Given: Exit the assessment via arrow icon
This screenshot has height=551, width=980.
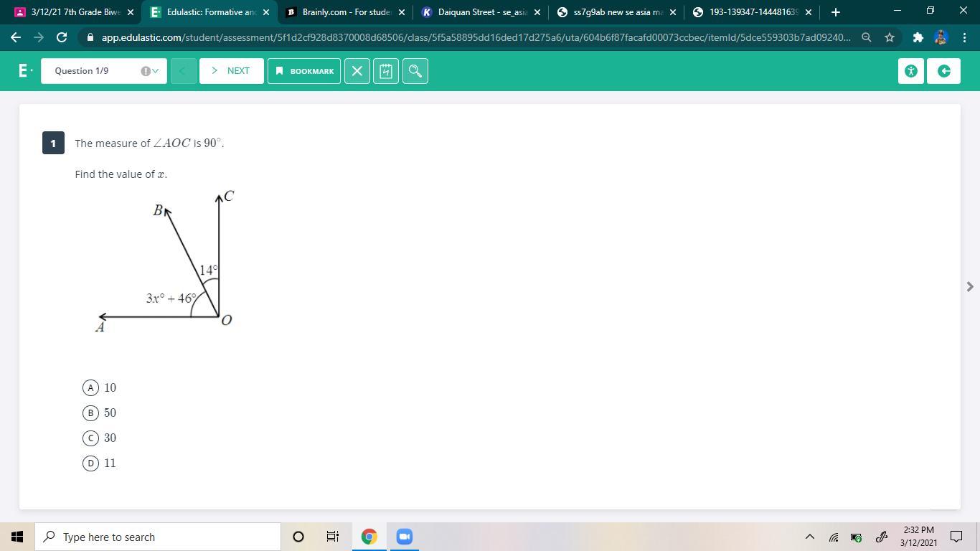Looking at the screenshot, I should (x=943, y=71).
